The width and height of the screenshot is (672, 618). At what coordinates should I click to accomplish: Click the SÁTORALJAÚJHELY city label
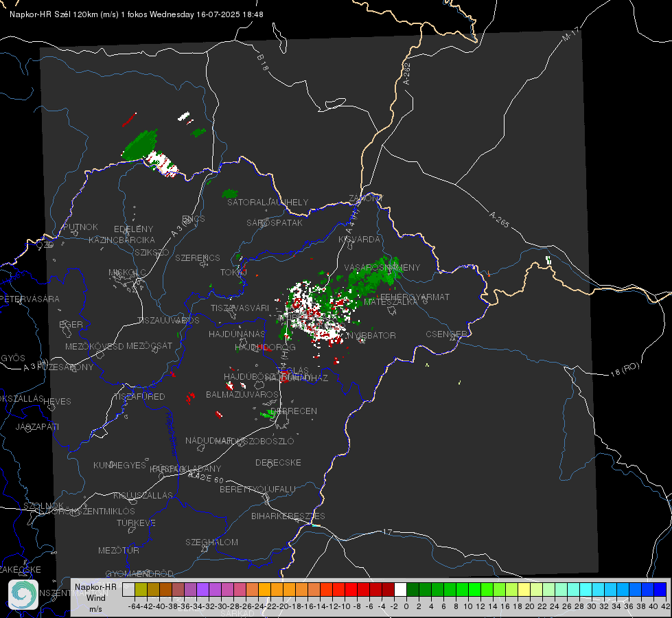point(268,202)
